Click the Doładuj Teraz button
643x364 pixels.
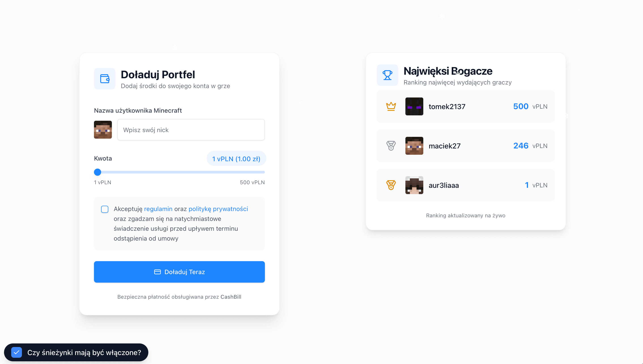tap(179, 272)
